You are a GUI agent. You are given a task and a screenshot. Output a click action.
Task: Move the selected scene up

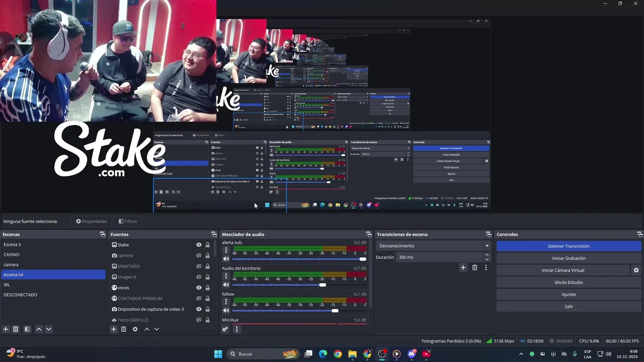pos(39,329)
